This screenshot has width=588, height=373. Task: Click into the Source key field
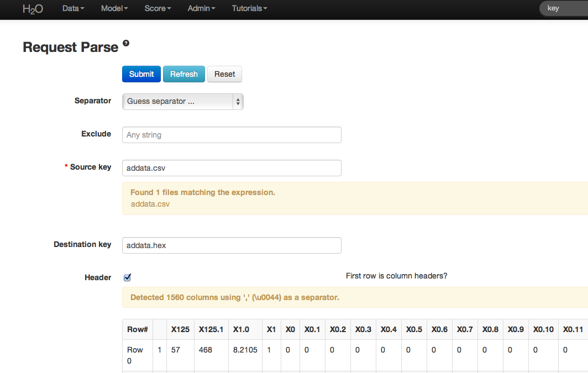click(232, 168)
